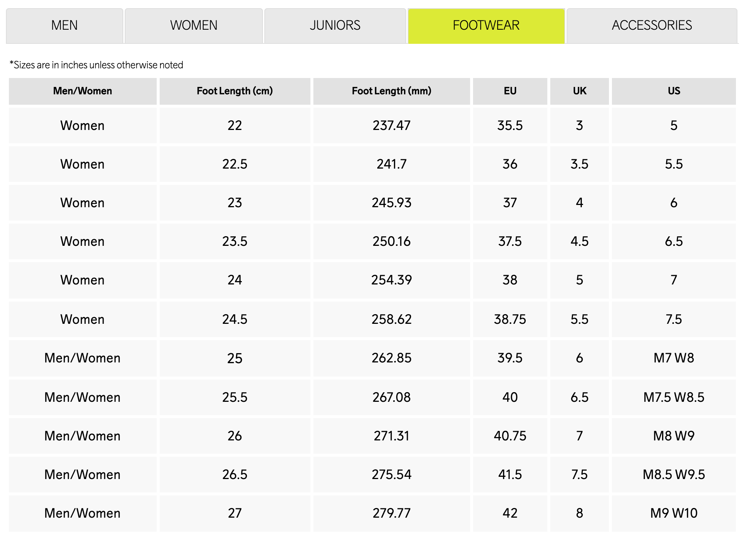Viewport: 756px width, 534px height.
Task: Click the EU column header
Action: [x=510, y=91]
